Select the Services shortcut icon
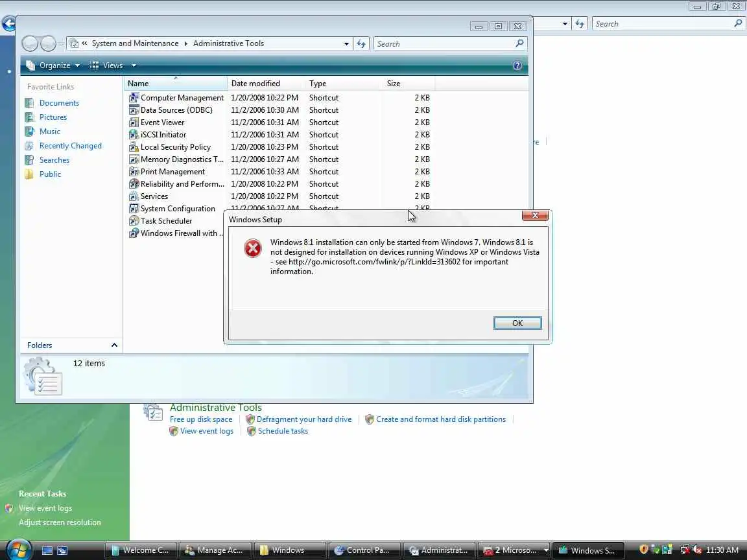 134,196
